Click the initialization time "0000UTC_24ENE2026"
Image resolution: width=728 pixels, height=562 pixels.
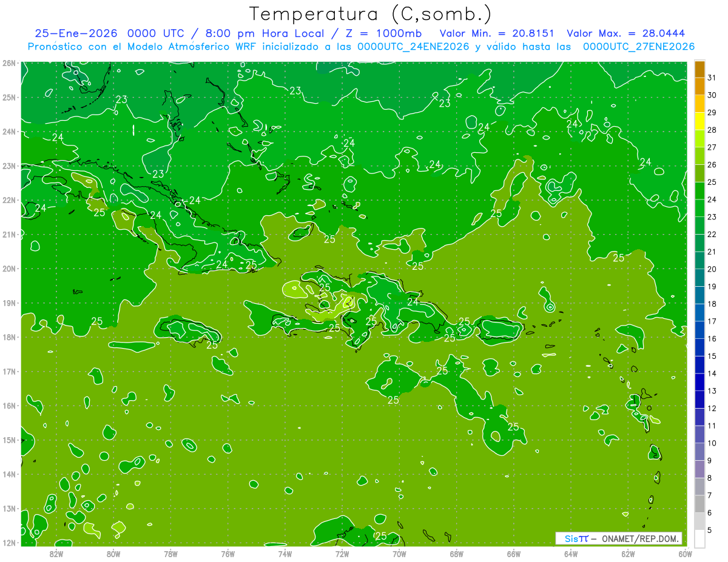[413, 47]
